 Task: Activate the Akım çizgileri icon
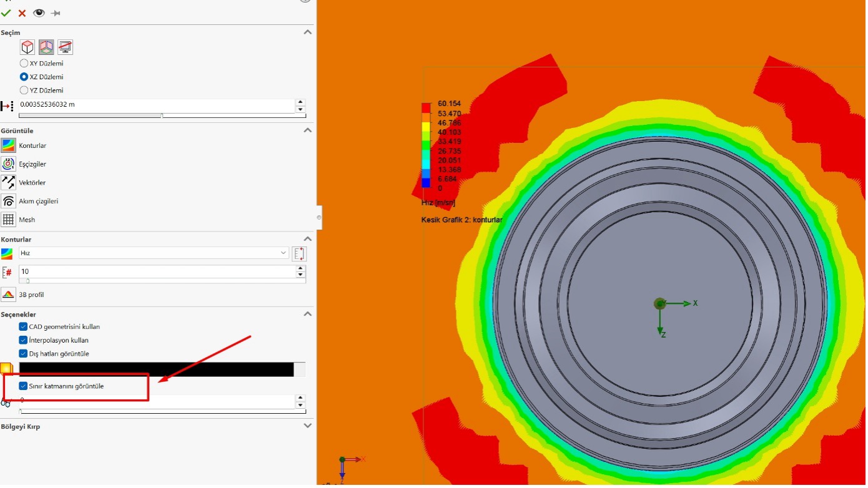point(8,201)
